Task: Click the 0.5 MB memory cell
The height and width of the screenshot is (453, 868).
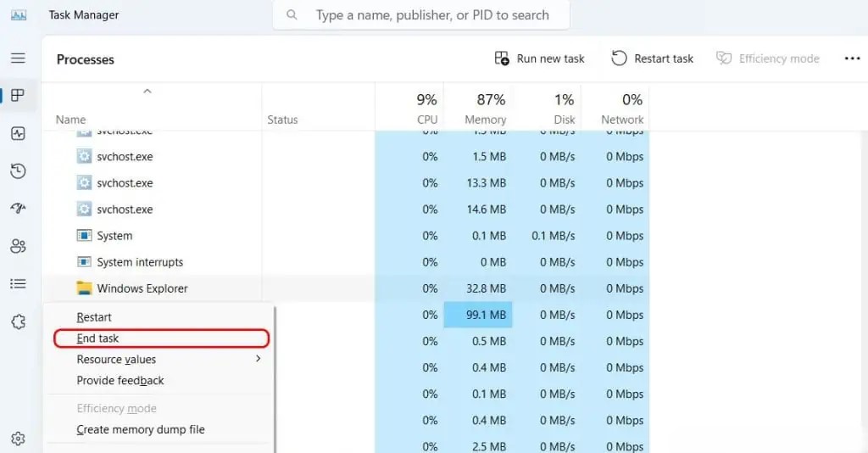Action: click(x=478, y=341)
